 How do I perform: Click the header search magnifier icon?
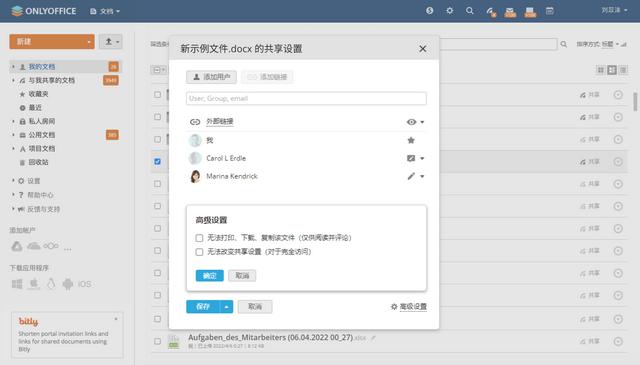[x=469, y=11]
